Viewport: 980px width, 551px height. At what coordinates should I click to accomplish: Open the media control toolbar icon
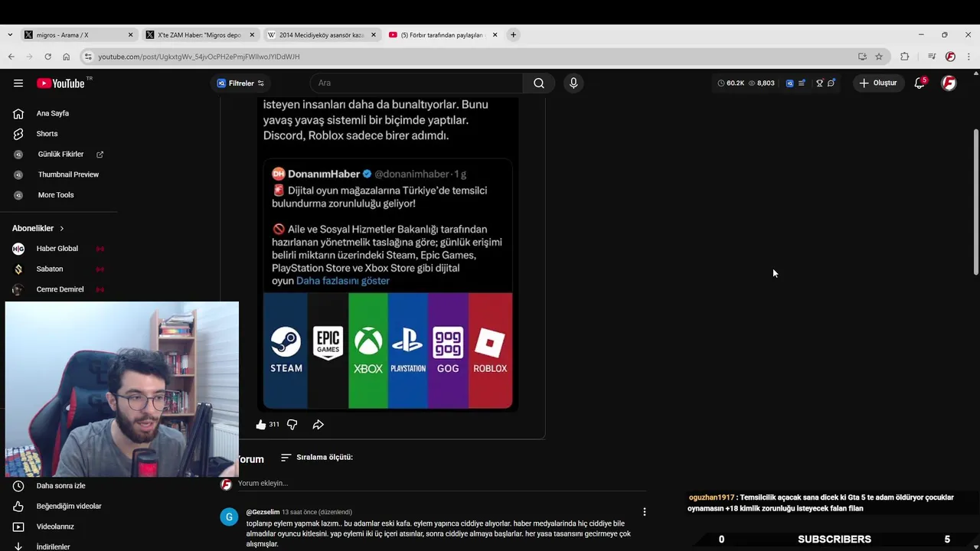(x=932, y=57)
